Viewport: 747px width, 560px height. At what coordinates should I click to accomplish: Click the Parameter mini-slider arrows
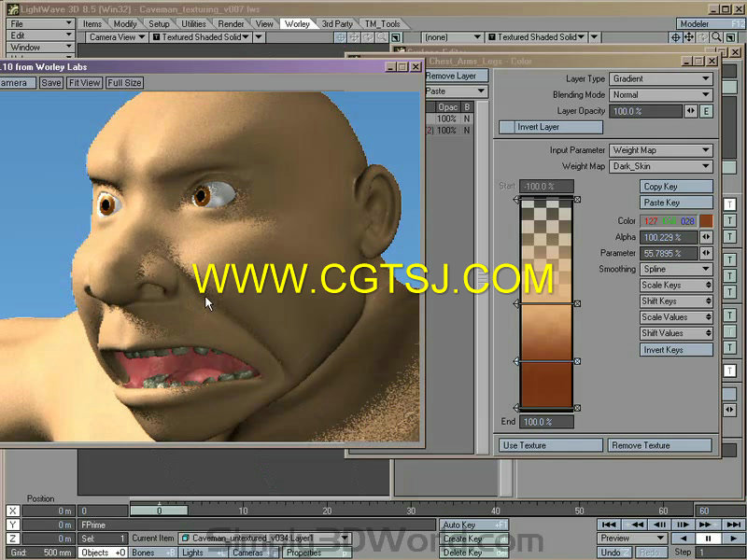(706, 253)
